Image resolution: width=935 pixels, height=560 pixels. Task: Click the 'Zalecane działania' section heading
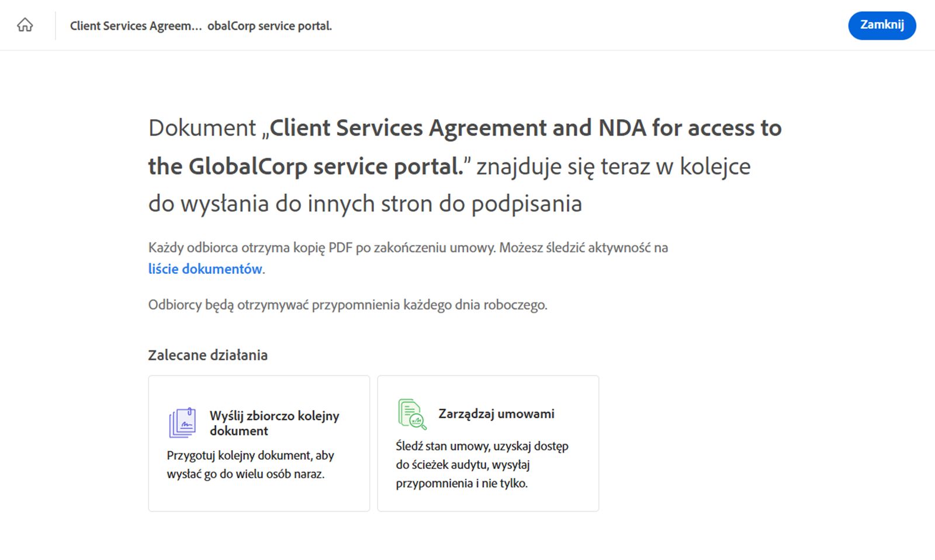[207, 355]
